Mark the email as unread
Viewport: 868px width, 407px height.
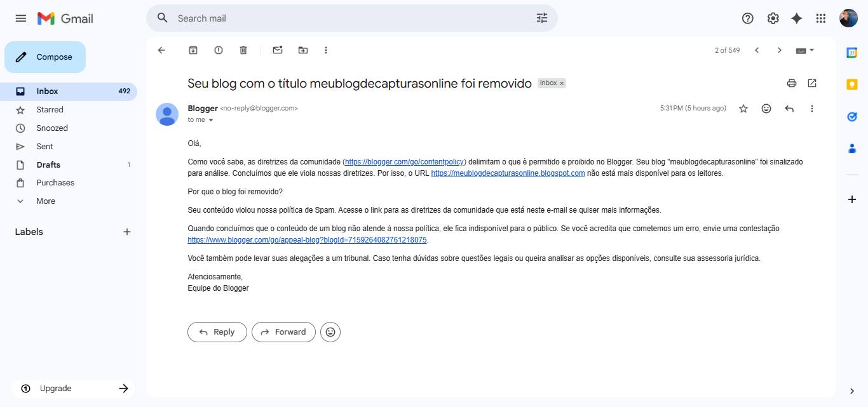(x=278, y=50)
